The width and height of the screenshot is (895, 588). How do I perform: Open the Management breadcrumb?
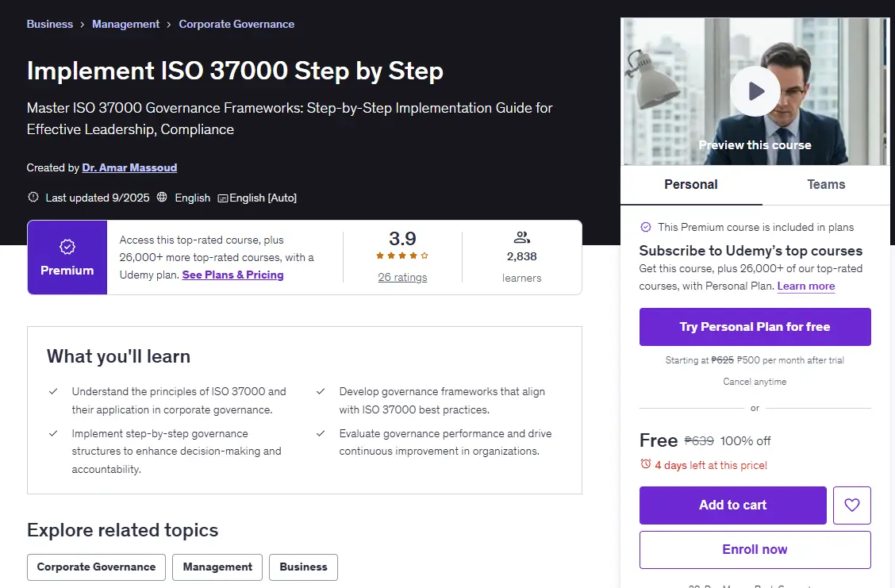[125, 24]
